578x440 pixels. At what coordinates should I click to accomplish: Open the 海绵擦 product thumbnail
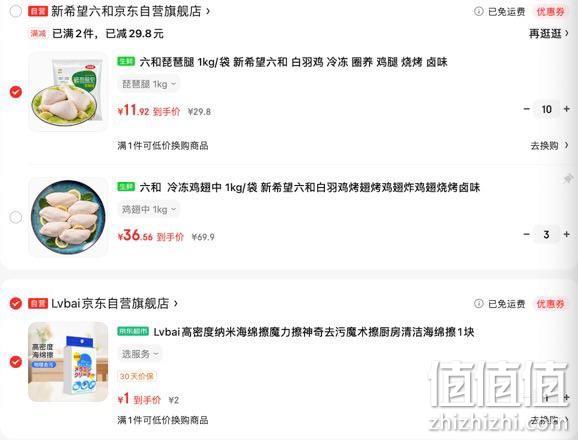[68, 362]
